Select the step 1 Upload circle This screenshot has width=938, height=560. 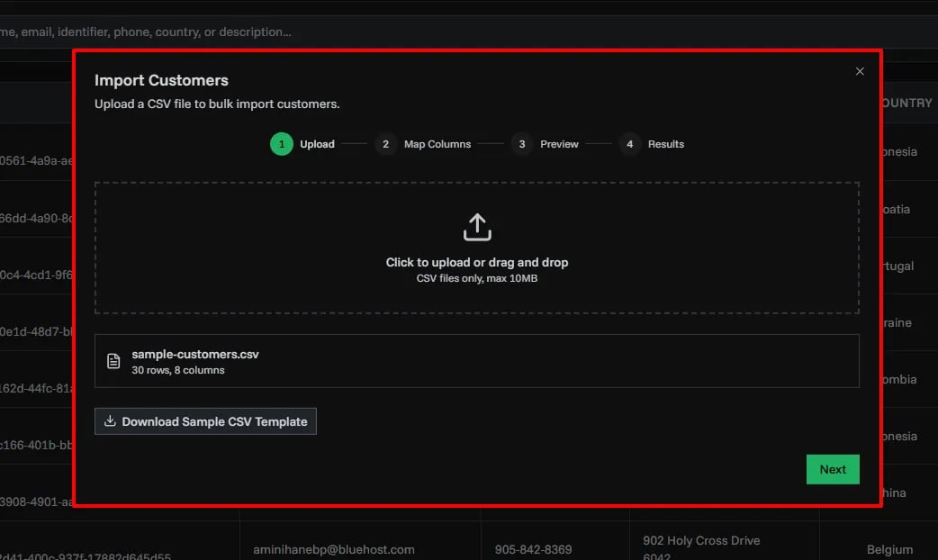tap(281, 143)
